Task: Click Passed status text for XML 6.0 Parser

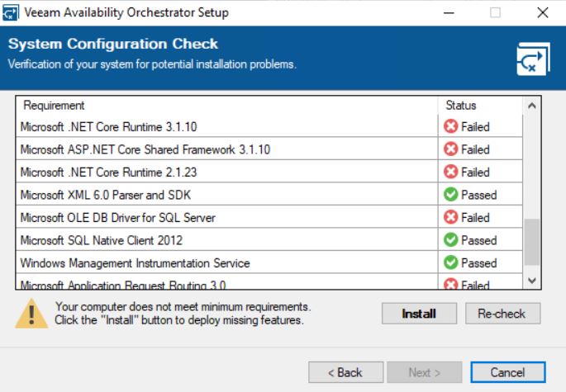Action: coord(479,195)
